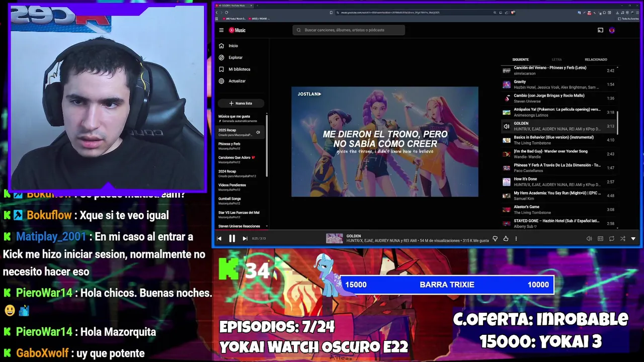Open the Canciones Que Adoro playlist

[240, 159]
